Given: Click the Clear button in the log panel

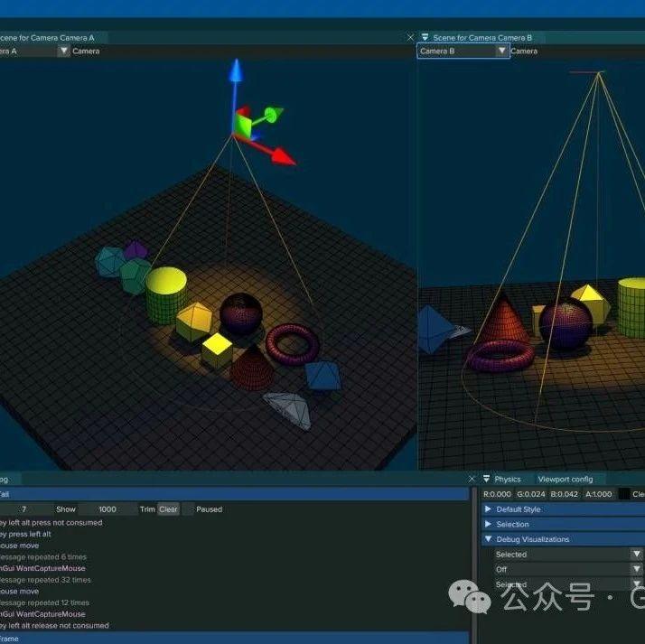Looking at the screenshot, I should pyautogui.click(x=168, y=509).
